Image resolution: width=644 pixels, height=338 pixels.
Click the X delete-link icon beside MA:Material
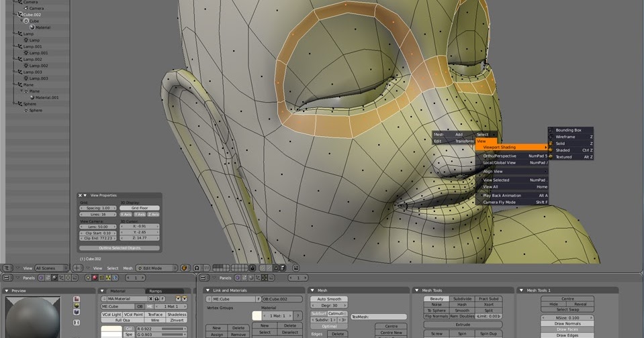pyautogui.click(x=150, y=299)
